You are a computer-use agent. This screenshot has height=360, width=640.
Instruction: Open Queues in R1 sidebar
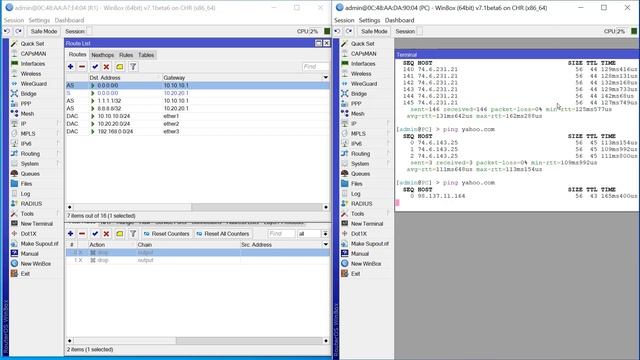click(30, 173)
